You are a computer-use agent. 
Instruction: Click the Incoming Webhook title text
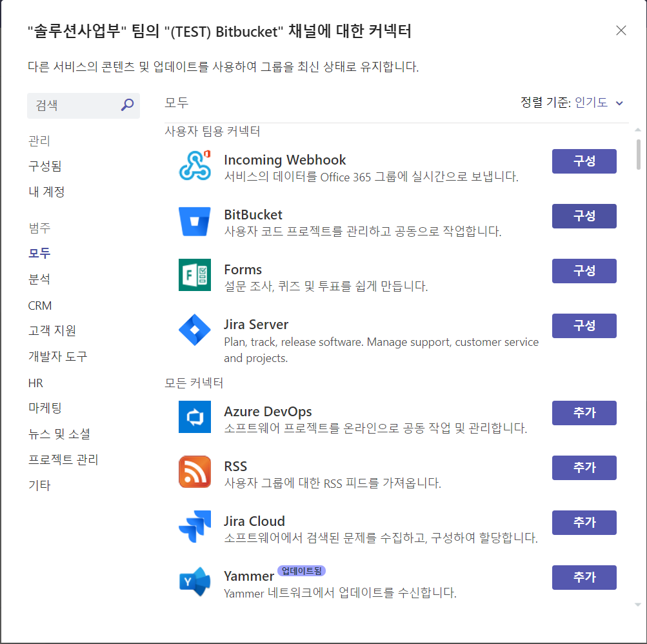284,160
